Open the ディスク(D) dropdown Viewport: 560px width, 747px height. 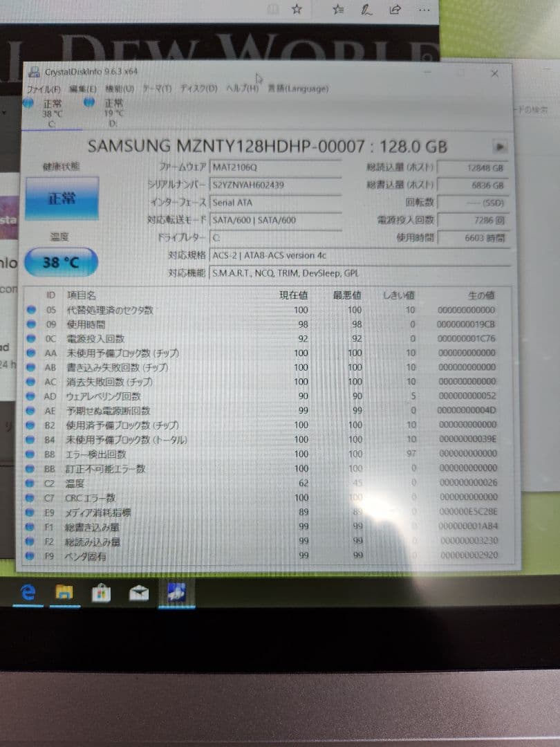[199, 89]
